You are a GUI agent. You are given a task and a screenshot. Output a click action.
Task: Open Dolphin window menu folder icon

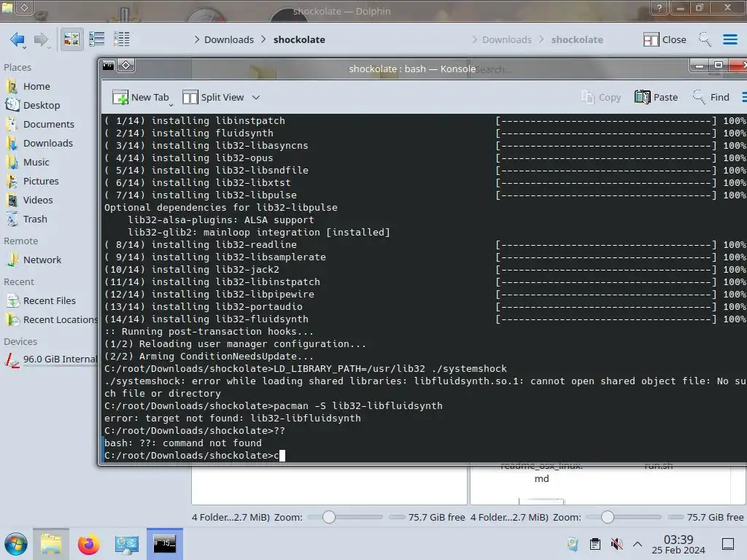pyautogui.click(x=7, y=7)
